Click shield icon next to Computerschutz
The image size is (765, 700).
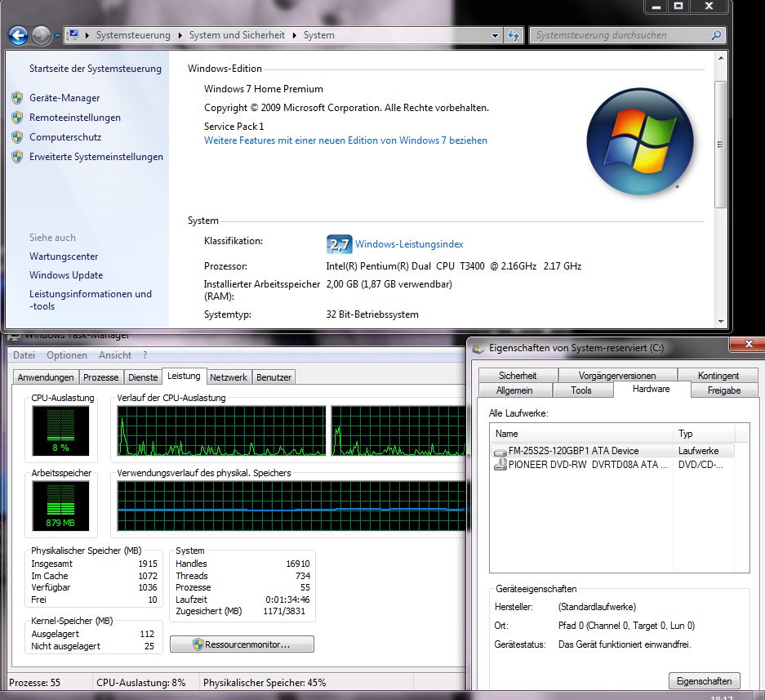[x=17, y=137]
